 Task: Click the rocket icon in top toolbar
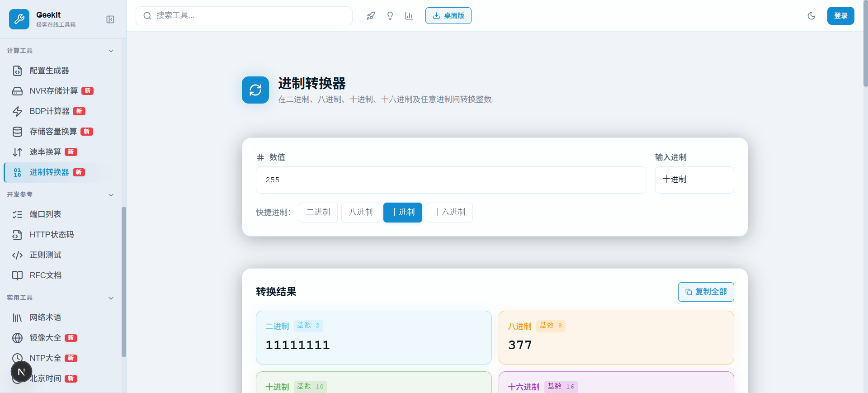click(371, 16)
